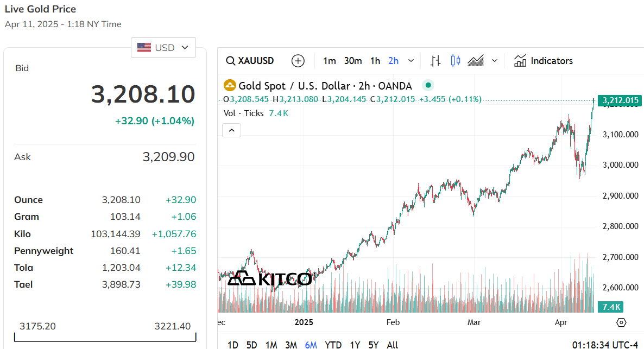Switch chart interval to 30m
Image resolution: width=644 pixels, height=349 pixels.
[353, 61]
